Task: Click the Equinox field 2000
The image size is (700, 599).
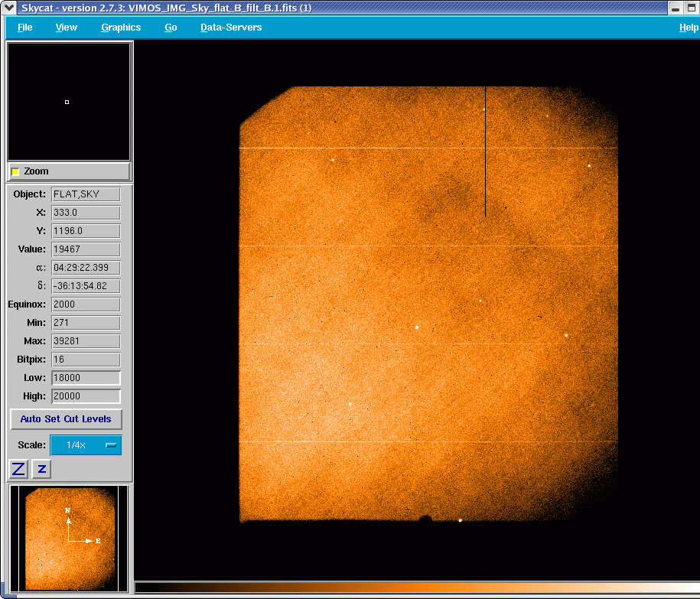Action: [86, 304]
